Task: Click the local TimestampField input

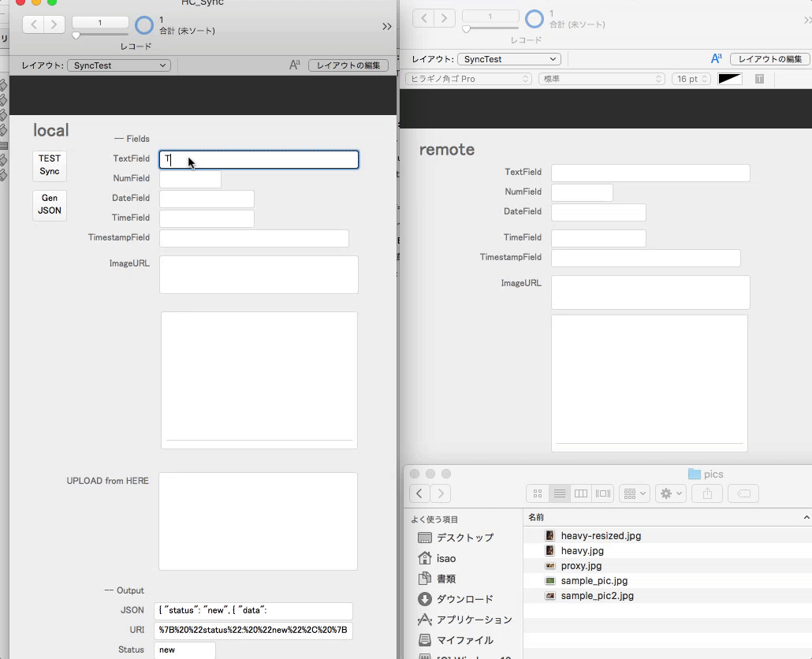Action: point(254,238)
